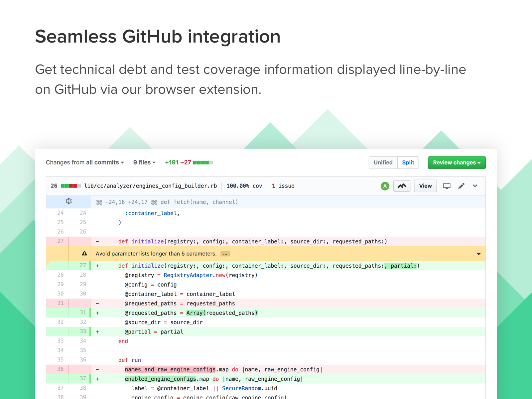This screenshot has height=399, width=532.
Task: Click the +191 −27 diffstat bar
Action: [x=189, y=163]
